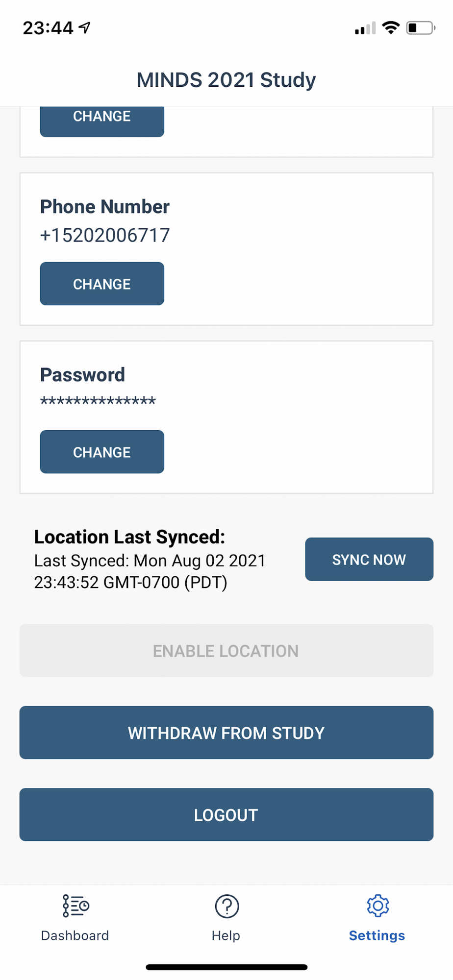Tap the battery indicator icon
Image resolution: width=453 pixels, height=980 pixels.
[x=420, y=28]
